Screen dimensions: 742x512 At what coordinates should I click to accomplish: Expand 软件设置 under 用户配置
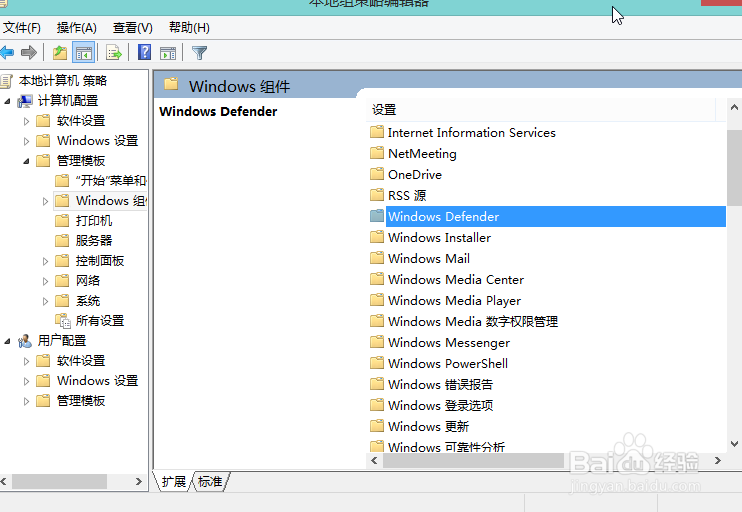(26, 361)
